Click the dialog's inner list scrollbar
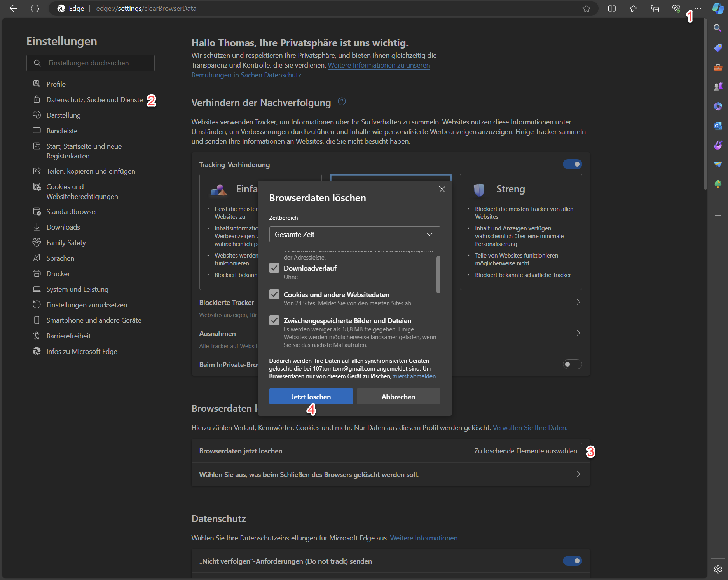This screenshot has height=580, width=728. [438, 275]
